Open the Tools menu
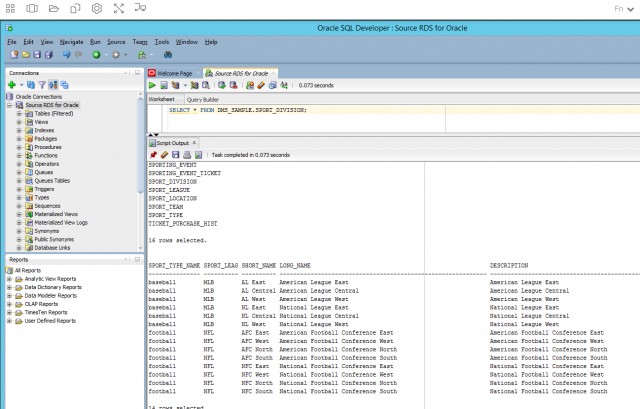This screenshot has height=409, width=640. pos(162,42)
